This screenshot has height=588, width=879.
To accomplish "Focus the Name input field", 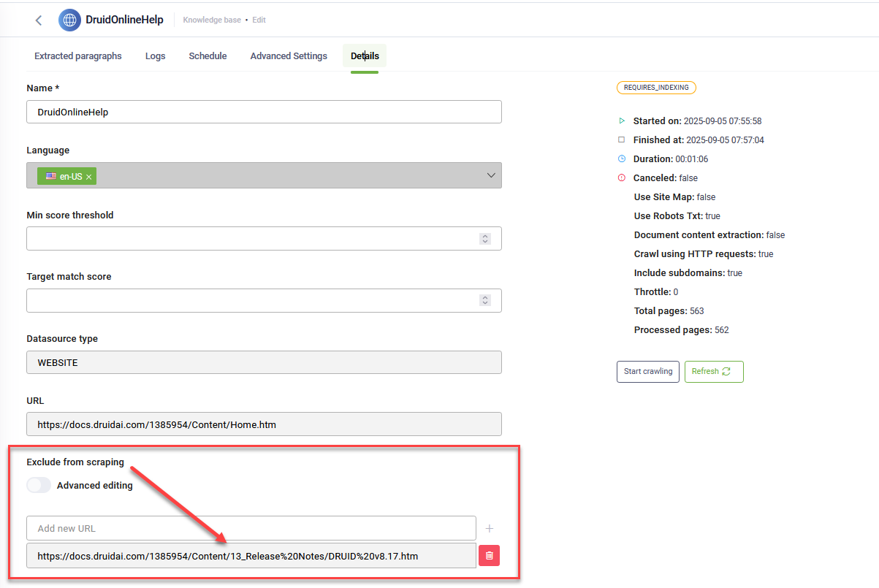I will 264,112.
